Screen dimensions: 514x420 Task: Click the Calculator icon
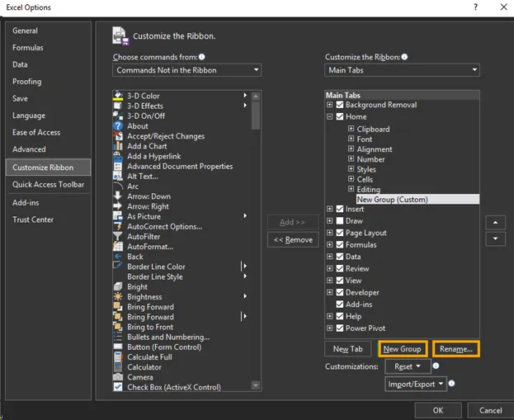click(x=118, y=367)
